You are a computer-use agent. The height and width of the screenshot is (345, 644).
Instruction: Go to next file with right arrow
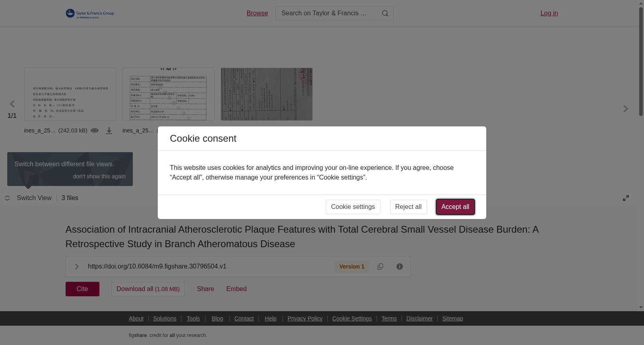coord(626,109)
